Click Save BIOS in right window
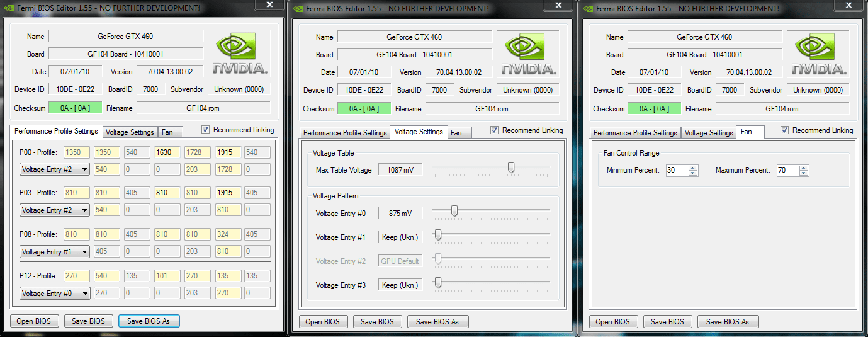868x337 pixels. click(667, 322)
